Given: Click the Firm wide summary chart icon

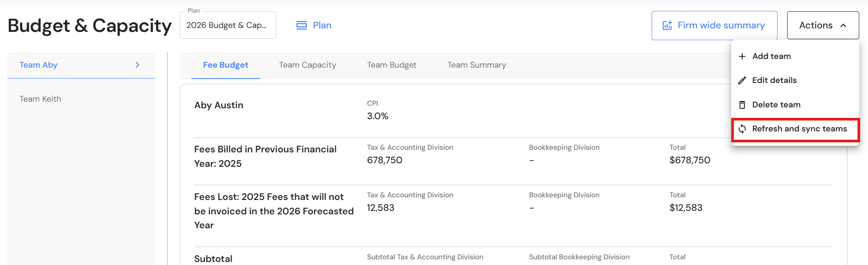Looking at the screenshot, I should [x=667, y=25].
